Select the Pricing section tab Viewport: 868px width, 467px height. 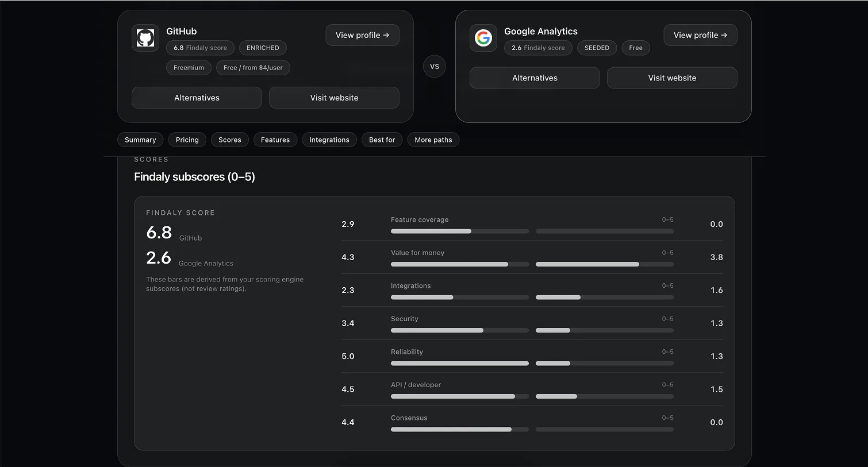pos(187,140)
